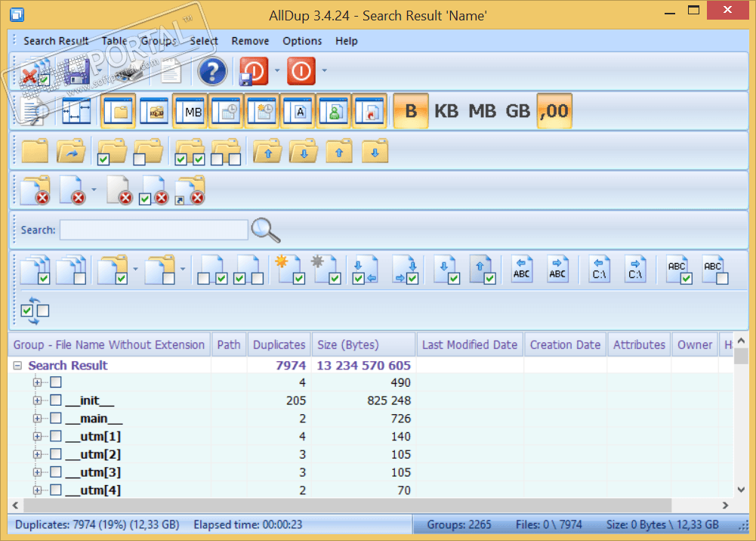Open the Remove menu
This screenshot has width=756, height=541.
click(250, 41)
